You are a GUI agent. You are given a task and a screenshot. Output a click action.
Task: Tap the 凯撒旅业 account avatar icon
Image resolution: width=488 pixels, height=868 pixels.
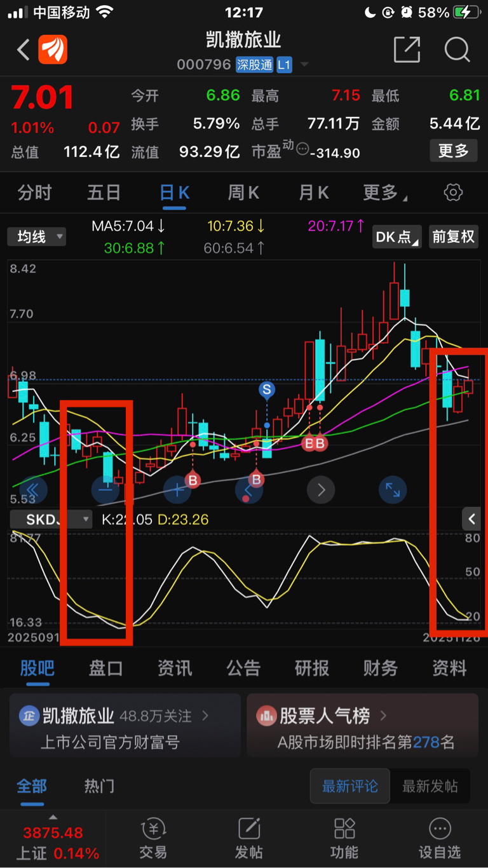click(29, 716)
